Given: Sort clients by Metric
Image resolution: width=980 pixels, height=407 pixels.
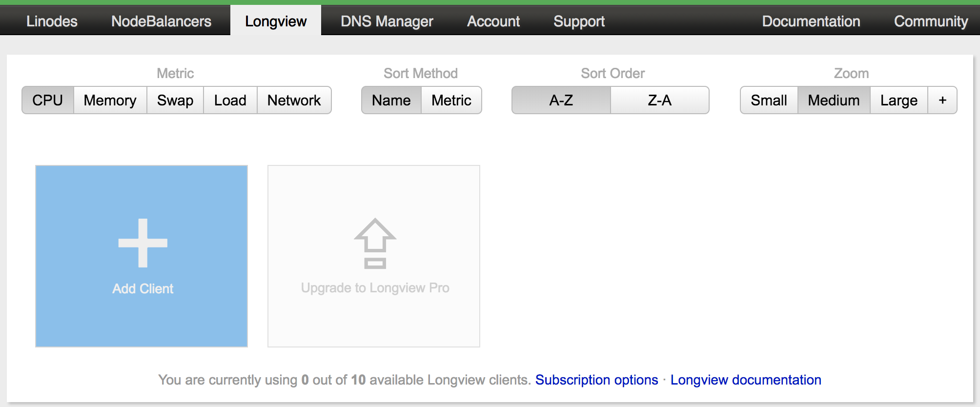Looking at the screenshot, I should 451,100.
